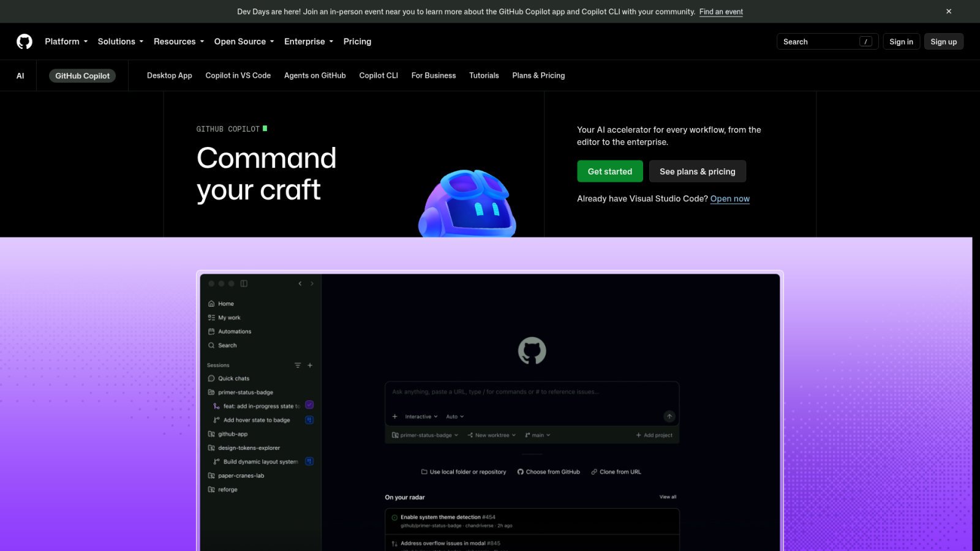Viewport: 980px width, 551px height.
Task: Click the Sign up button
Action: 943,42
